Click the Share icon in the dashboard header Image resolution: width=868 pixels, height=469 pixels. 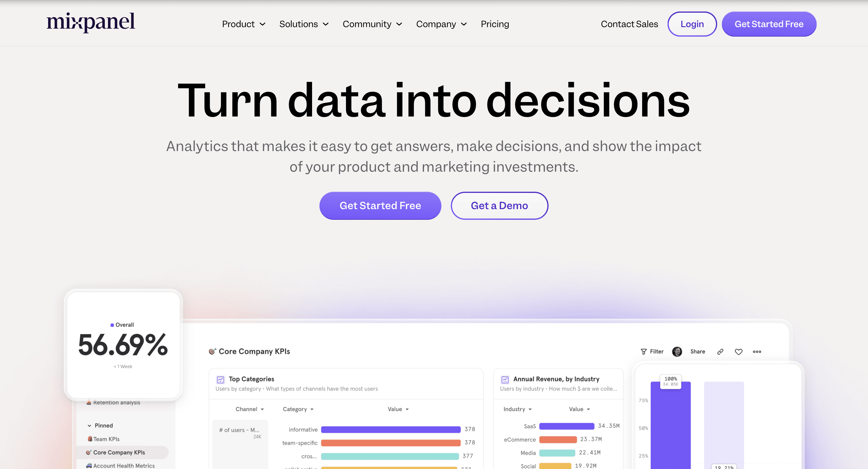(698, 352)
